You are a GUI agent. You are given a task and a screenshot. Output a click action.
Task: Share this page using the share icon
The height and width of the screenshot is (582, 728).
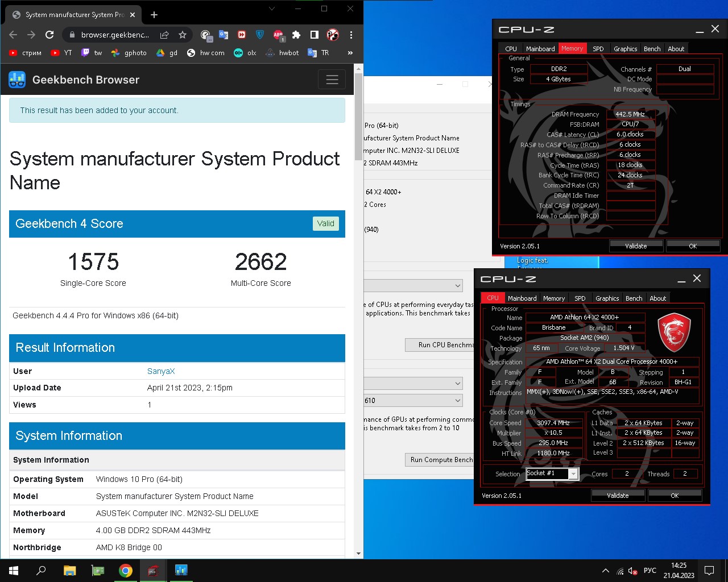(164, 35)
